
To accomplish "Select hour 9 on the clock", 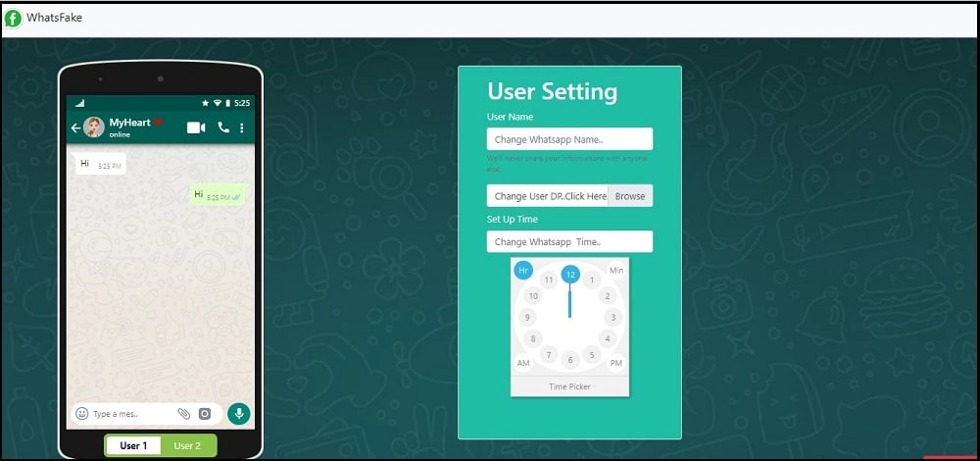I will click(x=527, y=318).
